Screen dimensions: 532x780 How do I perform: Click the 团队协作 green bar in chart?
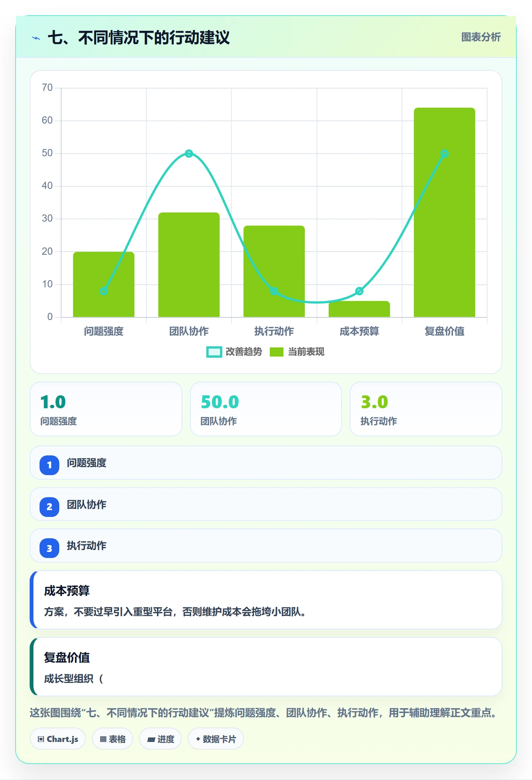tap(189, 265)
